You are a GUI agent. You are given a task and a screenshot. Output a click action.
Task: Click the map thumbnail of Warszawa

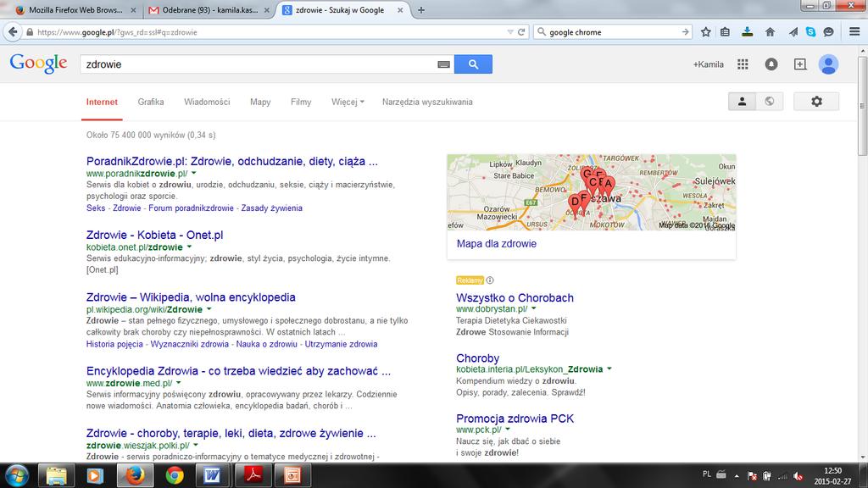pyautogui.click(x=591, y=192)
